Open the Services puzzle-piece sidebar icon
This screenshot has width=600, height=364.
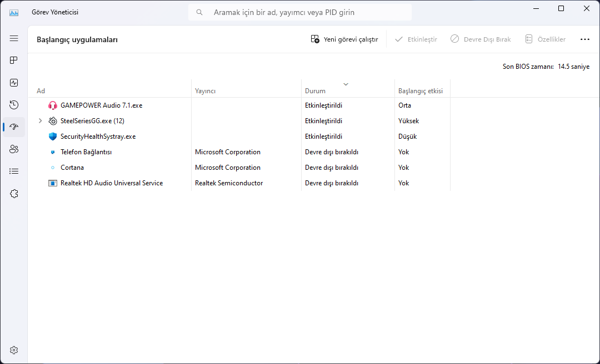click(14, 193)
